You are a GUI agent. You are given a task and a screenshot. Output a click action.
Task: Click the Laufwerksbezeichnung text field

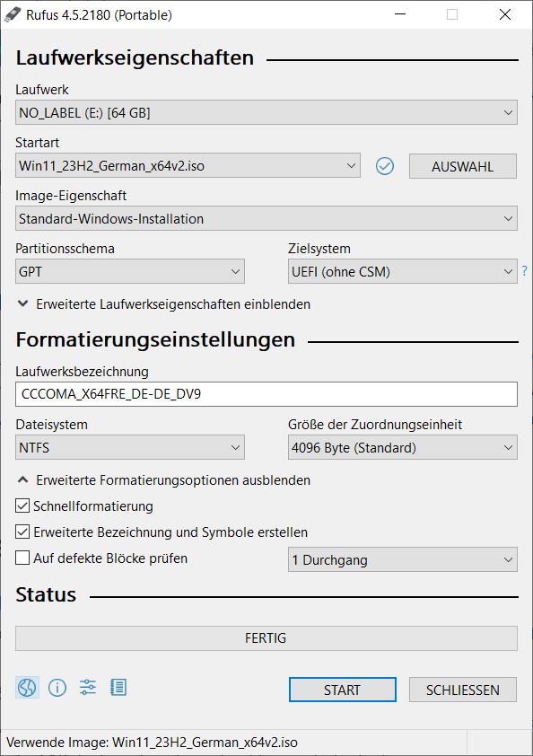[266, 394]
